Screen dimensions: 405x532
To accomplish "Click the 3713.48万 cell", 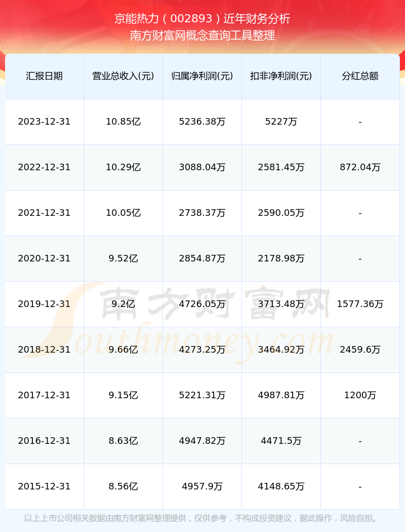I will (x=281, y=304).
